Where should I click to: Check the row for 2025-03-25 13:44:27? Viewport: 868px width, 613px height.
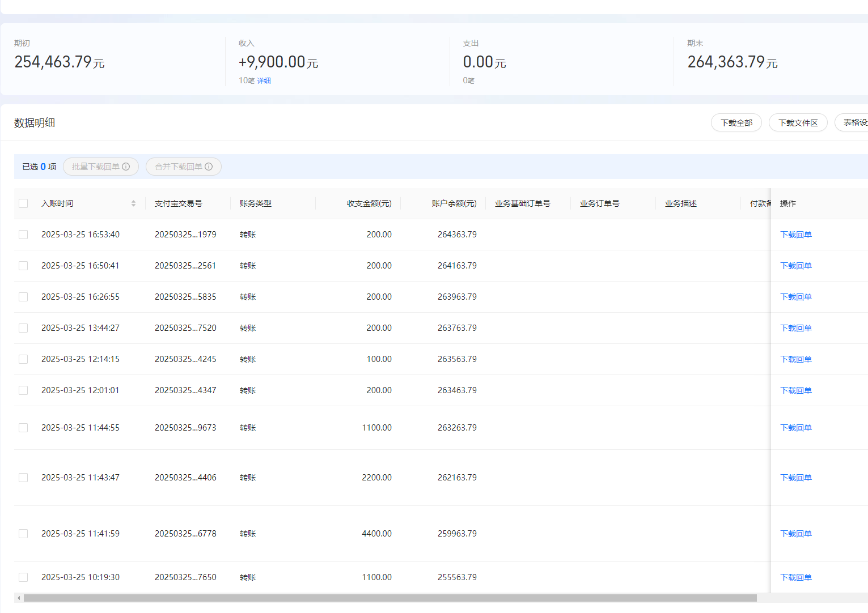tap(23, 328)
